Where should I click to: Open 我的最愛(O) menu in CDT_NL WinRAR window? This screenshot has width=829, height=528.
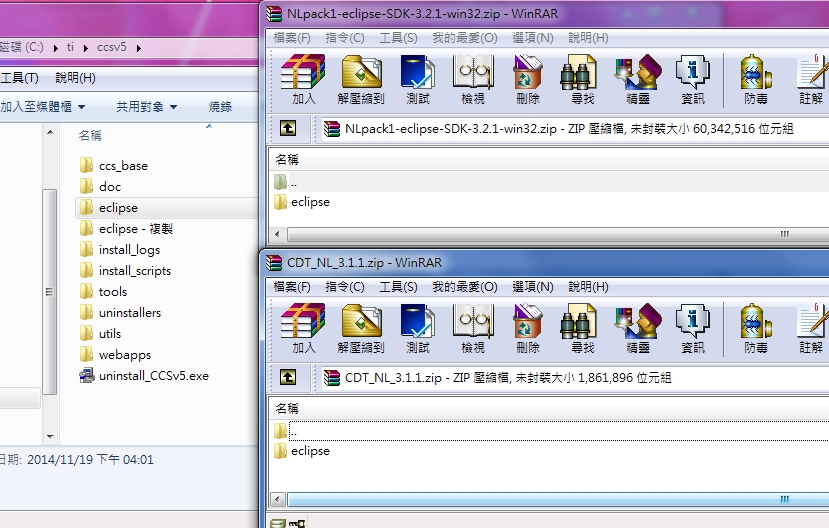pos(465,287)
